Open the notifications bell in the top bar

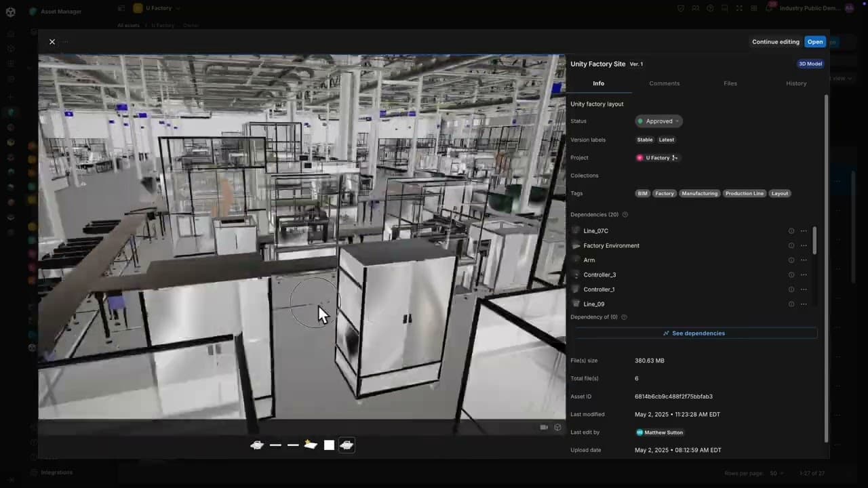click(x=769, y=8)
